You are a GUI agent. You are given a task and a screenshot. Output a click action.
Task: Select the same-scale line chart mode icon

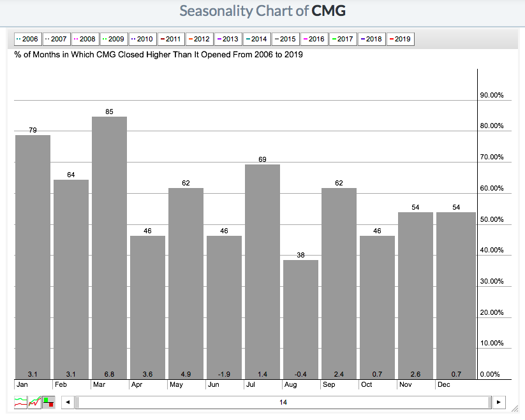[x=34, y=402]
